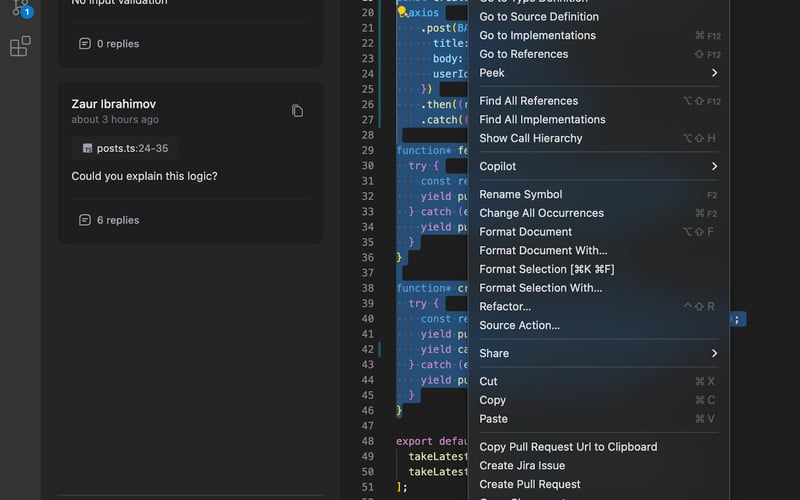Image resolution: width=800 pixels, height=500 pixels.
Task: Choose Copy Pull Request Url to Clipboard
Action: pyautogui.click(x=598, y=447)
